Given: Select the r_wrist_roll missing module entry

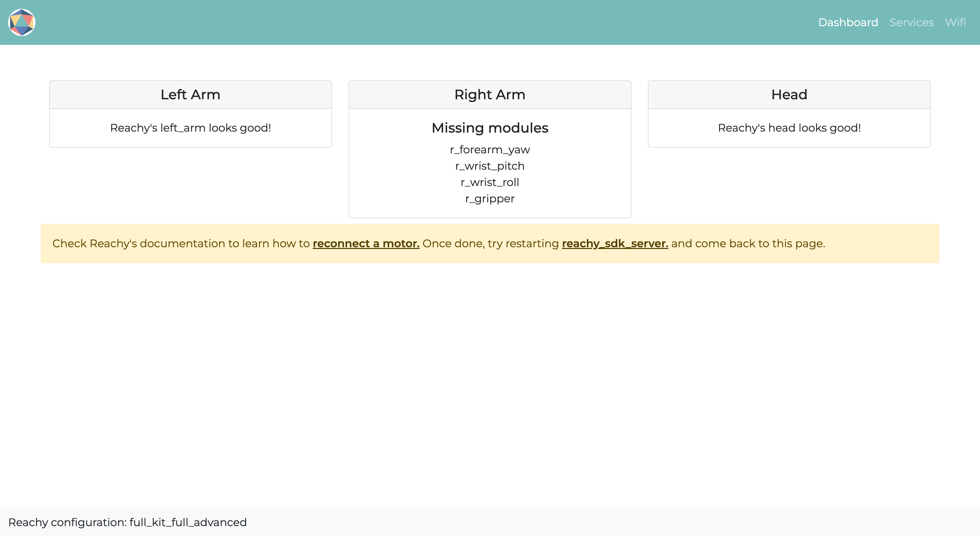Looking at the screenshot, I should [x=490, y=183].
